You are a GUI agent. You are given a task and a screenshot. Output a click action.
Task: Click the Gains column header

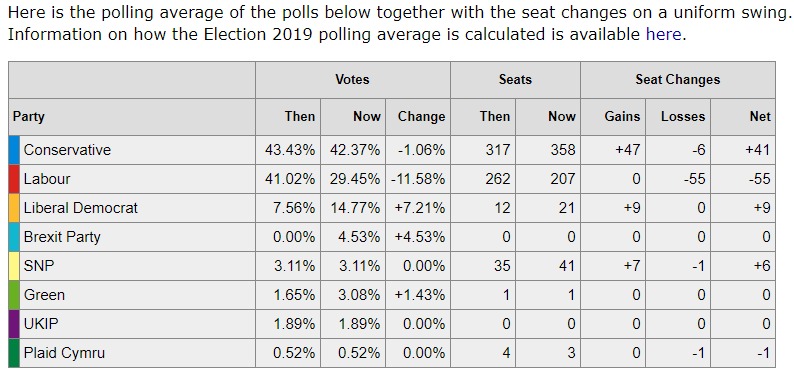tap(613, 116)
